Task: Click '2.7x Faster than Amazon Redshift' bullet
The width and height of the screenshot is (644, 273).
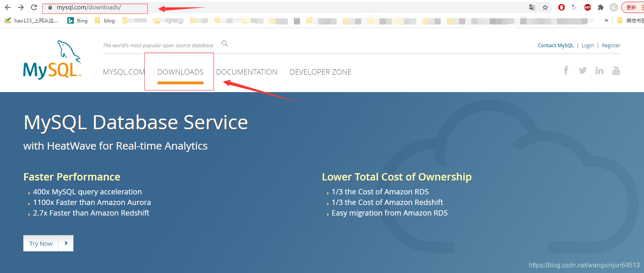Action: pos(91,213)
